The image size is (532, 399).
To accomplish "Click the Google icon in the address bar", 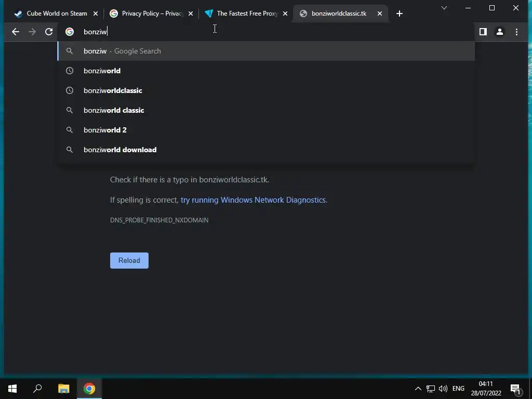I will tap(70, 32).
